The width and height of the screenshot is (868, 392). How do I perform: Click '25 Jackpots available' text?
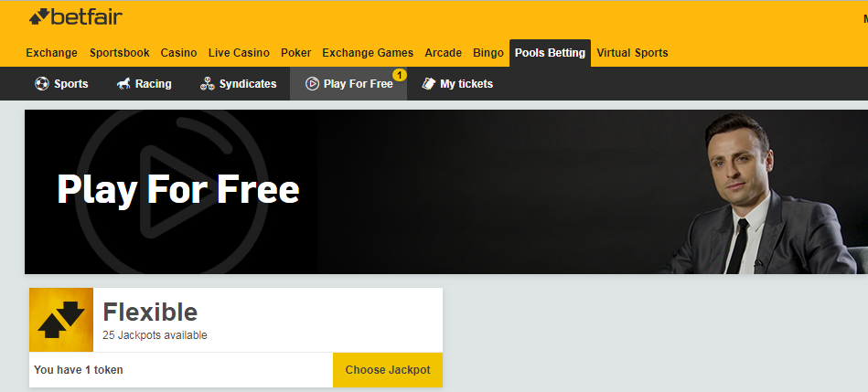155,335
